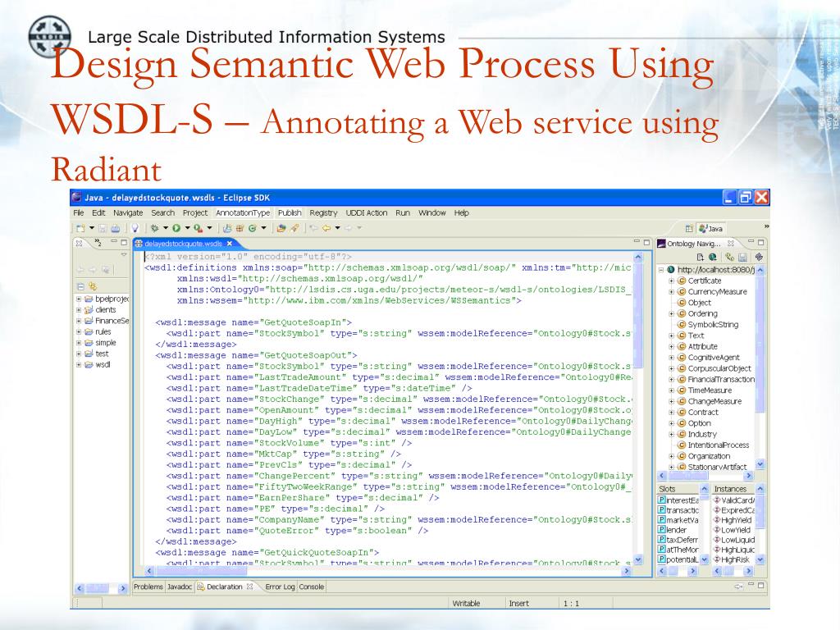840x630 pixels.
Task: Click the New file wizard toolbar icon
Action: (81, 228)
